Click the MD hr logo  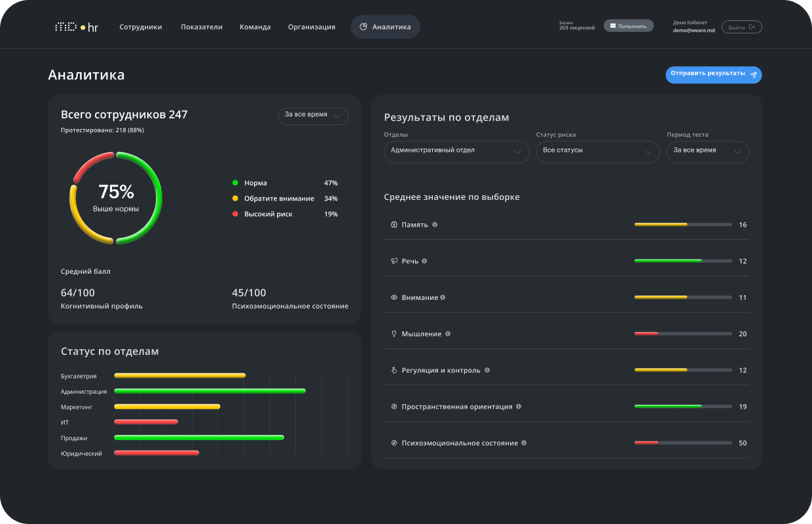pos(76,27)
